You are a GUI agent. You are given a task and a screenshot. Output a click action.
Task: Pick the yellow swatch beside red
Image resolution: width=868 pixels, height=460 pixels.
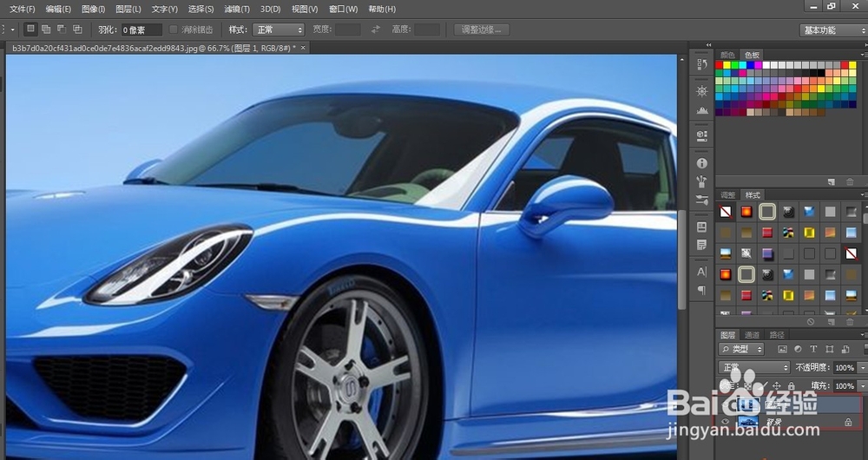727,65
